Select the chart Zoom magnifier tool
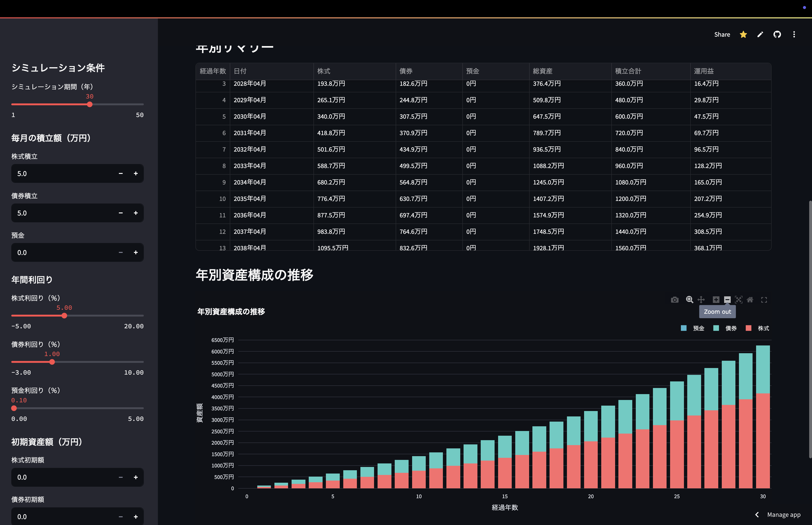This screenshot has width=812, height=525. tap(689, 300)
